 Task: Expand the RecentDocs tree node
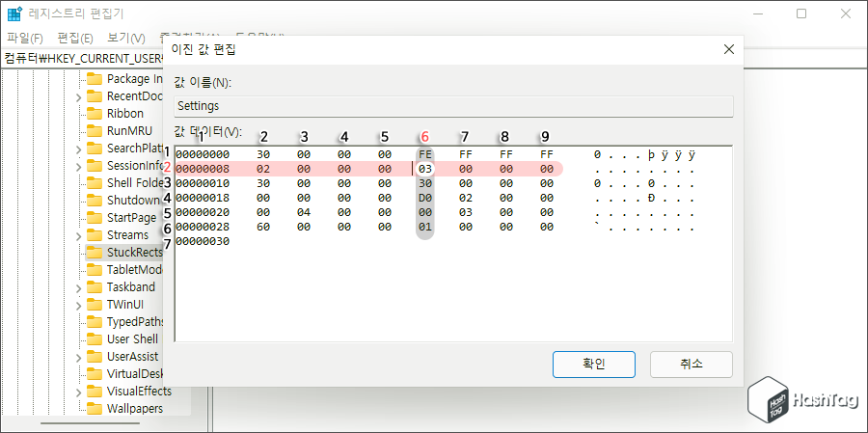pyautogui.click(x=78, y=96)
